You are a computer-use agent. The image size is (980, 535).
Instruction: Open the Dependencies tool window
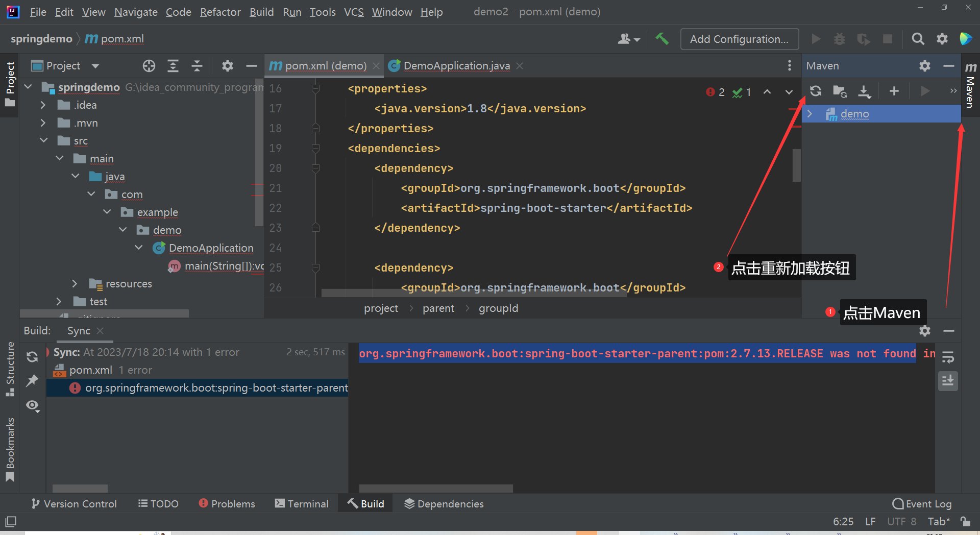[444, 504]
